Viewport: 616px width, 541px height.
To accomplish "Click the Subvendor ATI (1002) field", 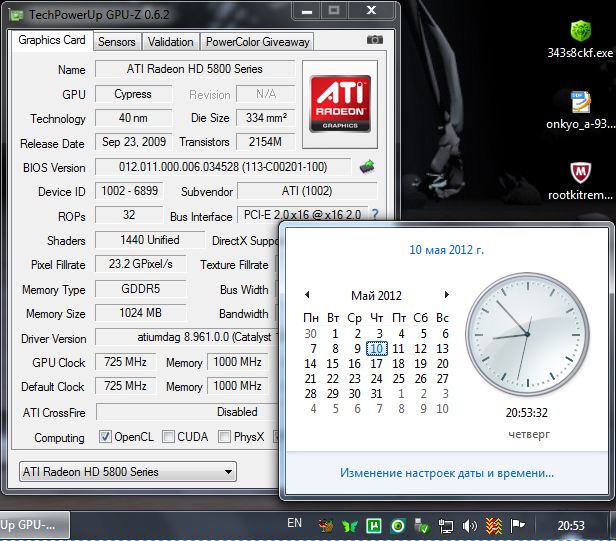I will 307,191.
